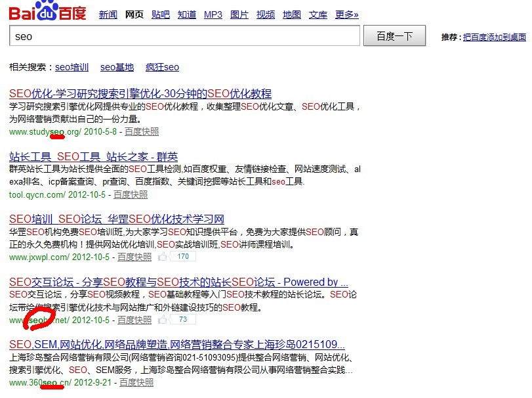Select the 网页 tab
Screen dimensions: 532x398
(134, 14)
